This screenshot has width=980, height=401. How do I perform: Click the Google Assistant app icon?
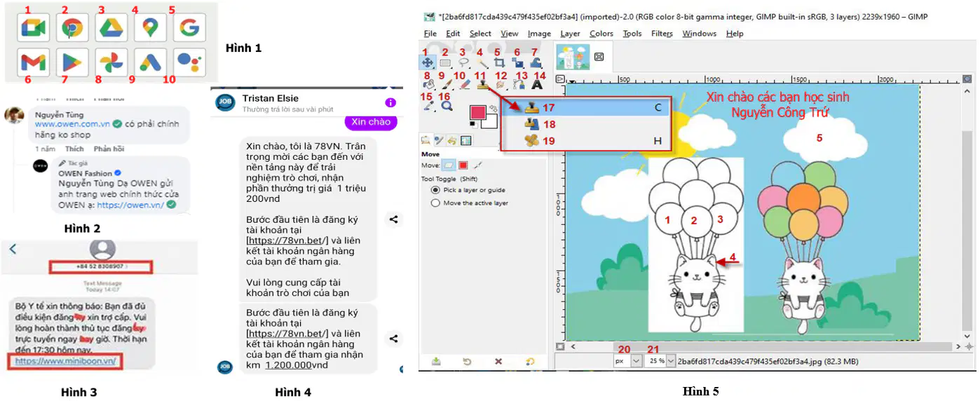[189, 62]
